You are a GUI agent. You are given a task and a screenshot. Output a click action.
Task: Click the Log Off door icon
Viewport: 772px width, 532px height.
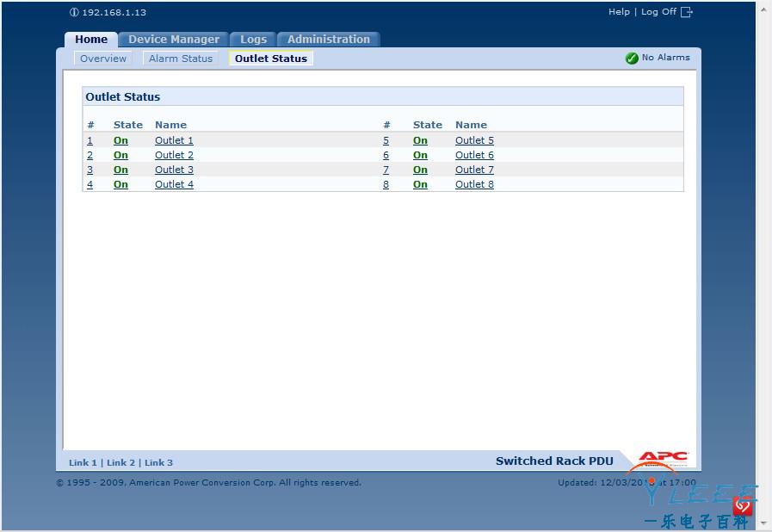pyautogui.click(x=687, y=12)
